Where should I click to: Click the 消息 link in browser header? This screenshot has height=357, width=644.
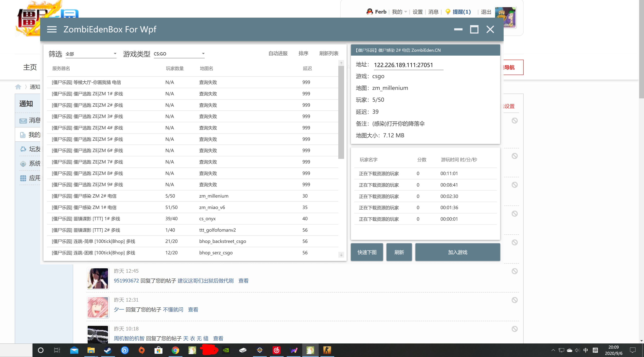[433, 12]
